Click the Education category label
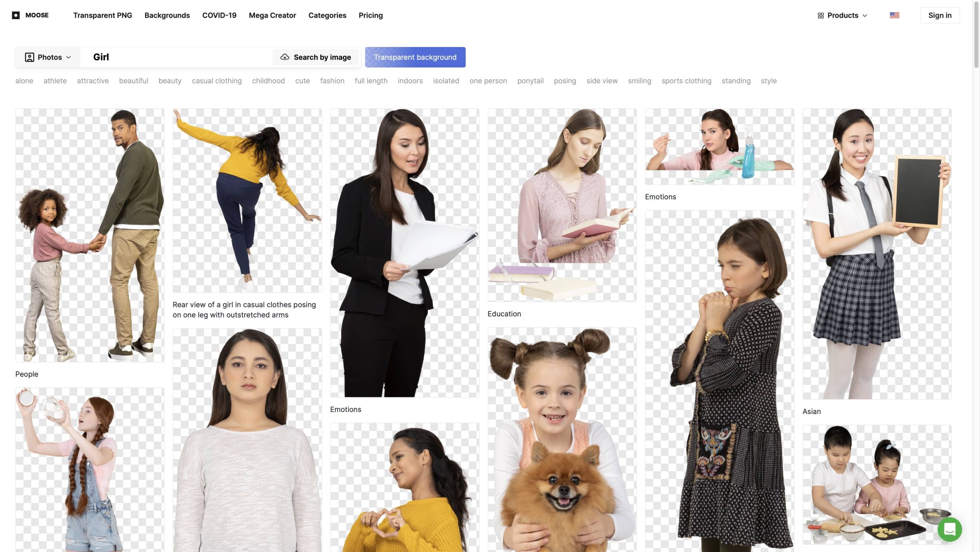Screen dimensions: 980x552 pos(504,314)
